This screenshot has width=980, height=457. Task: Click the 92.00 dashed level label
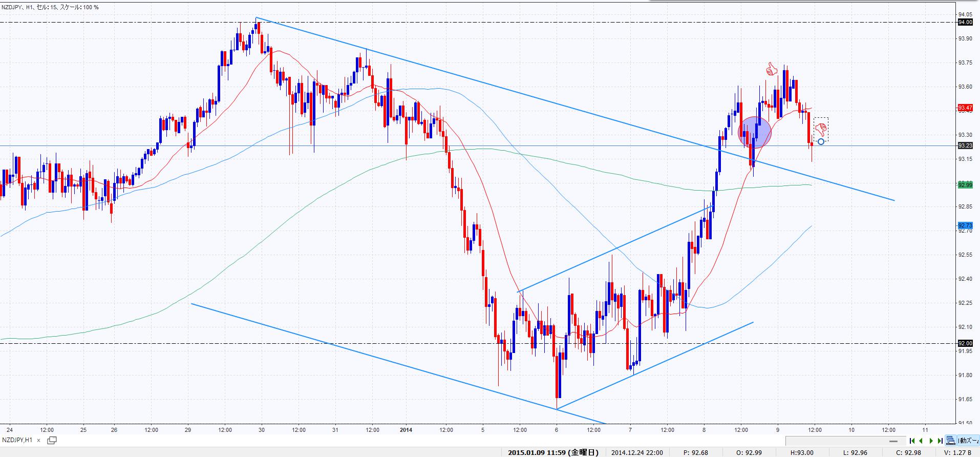pos(965,343)
